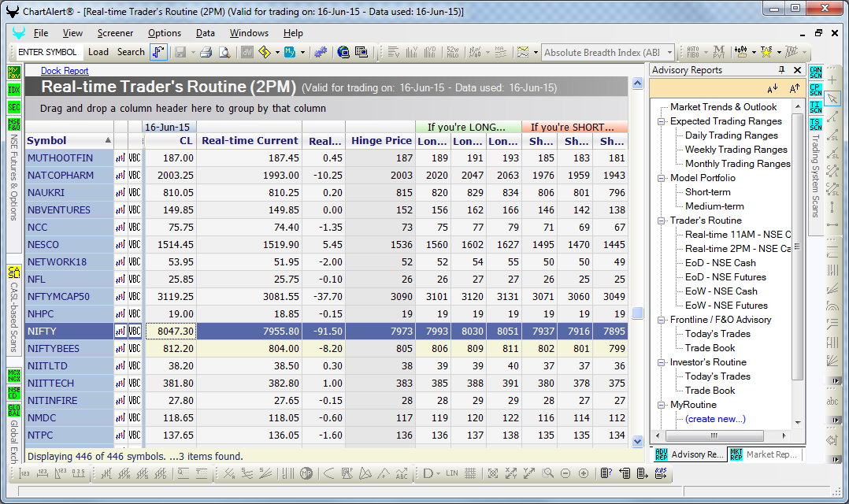Select the NIFTY symbol cell
849x504 pixels.
(x=69, y=332)
